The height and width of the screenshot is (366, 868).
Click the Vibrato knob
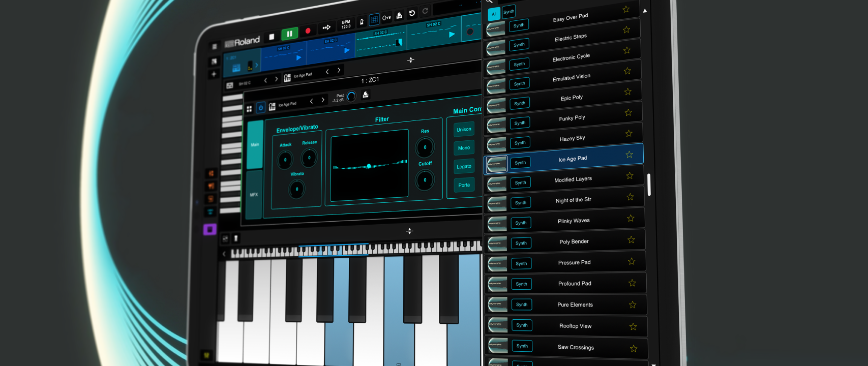click(x=297, y=189)
